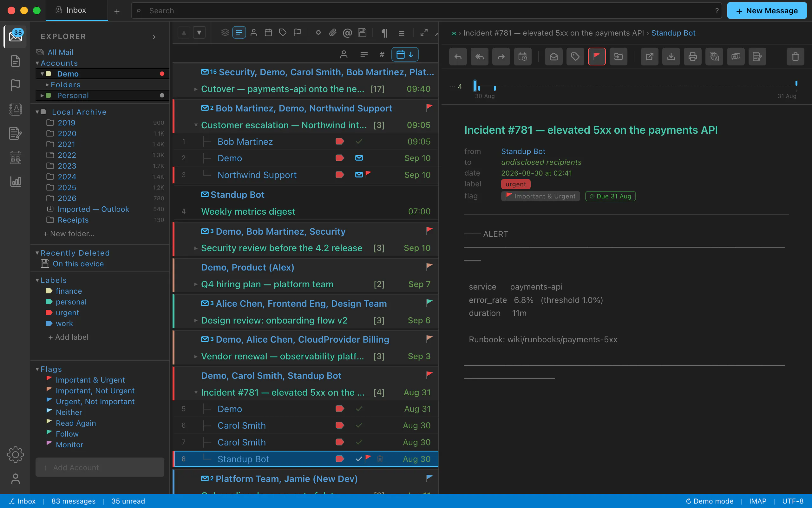The width and height of the screenshot is (812, 508).
Task: Collapse the Local Archive tree
Action: click(37, 112)
